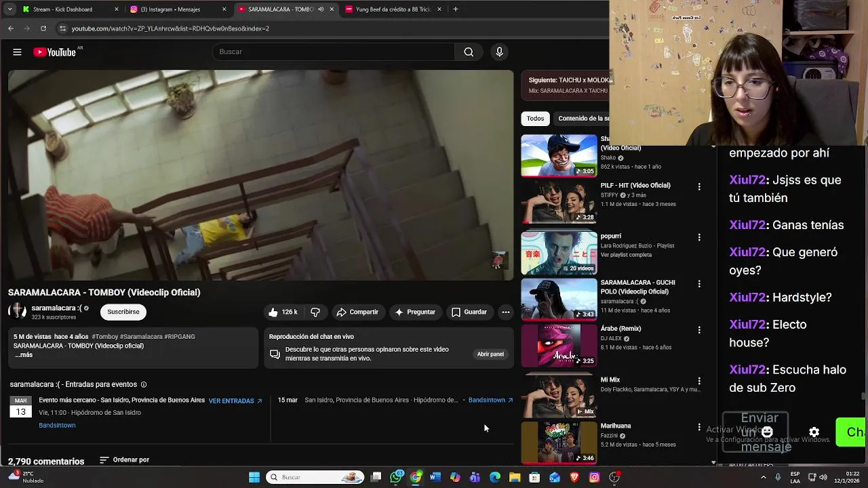Close the SARAMALACARA - TOMBOY tab
The image size is (868, 488).
tap(332, 9)
